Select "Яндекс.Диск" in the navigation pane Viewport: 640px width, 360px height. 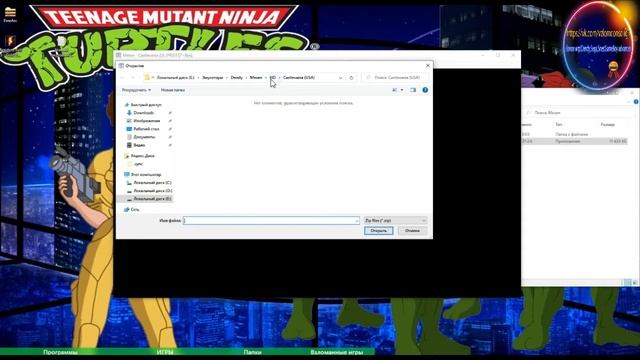point(142,156)
